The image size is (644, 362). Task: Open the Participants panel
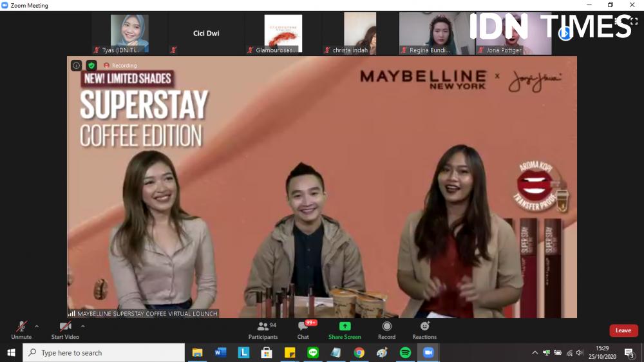(263, 330)
